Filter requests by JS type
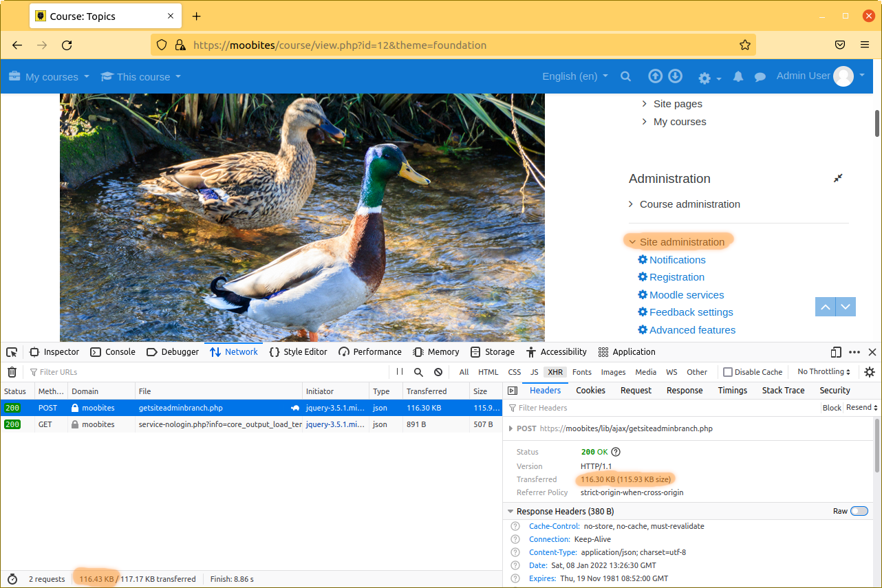 (535, 372)
